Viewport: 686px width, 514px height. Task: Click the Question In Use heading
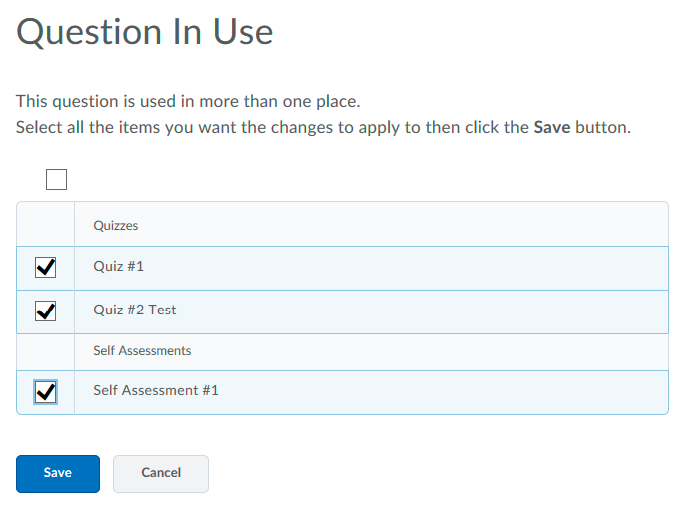[145, 32]
